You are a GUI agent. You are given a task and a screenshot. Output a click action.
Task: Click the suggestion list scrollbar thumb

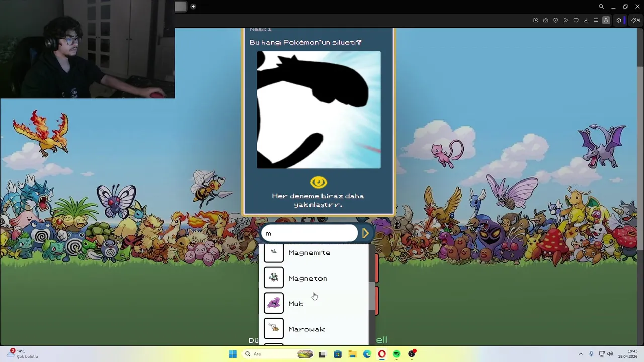pyautogui.click(x=372, y=296)
